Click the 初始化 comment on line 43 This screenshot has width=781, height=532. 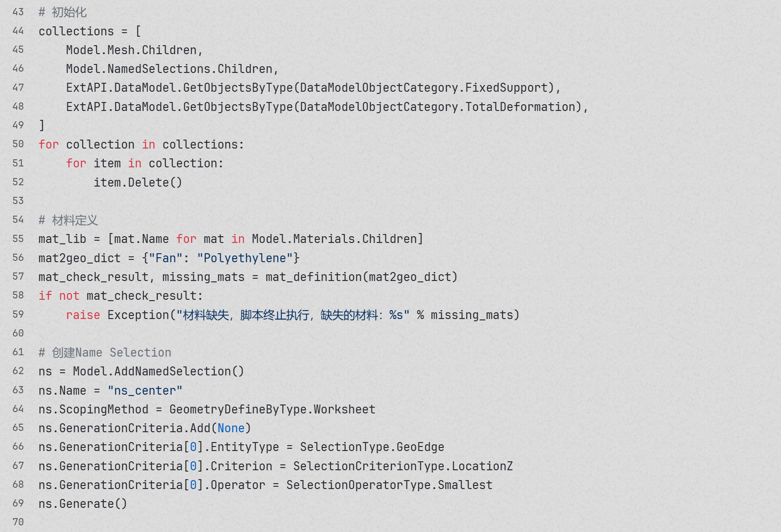(69, 13)
